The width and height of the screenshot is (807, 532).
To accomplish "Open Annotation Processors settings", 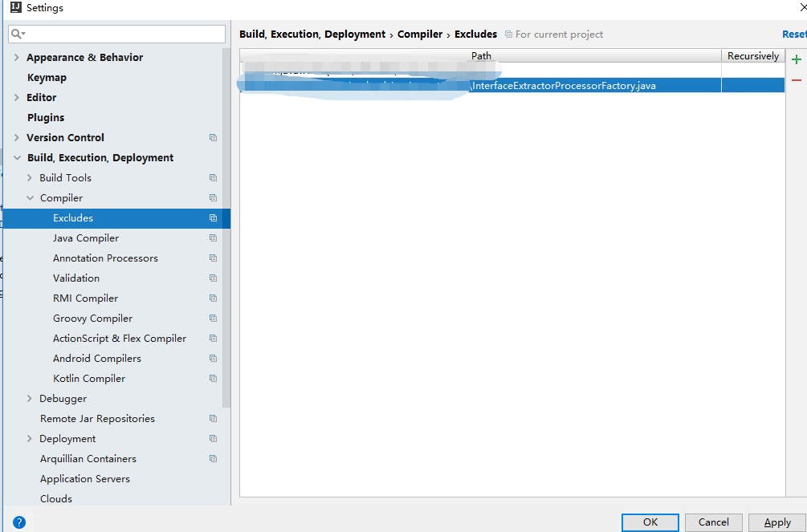I will point(105,258).
